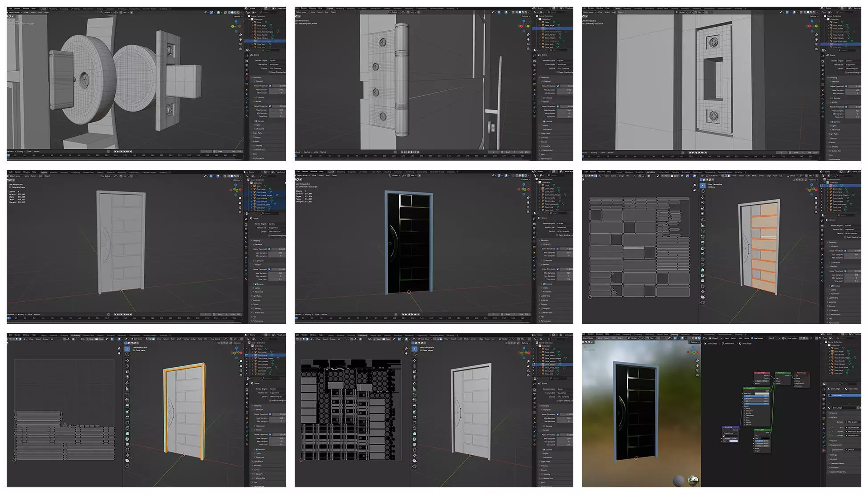Uncheck Render Denoise checkbox in lock plate close-up screenshot
The width and height of the screenshot is (868, 494).
[x=832, y=122]
